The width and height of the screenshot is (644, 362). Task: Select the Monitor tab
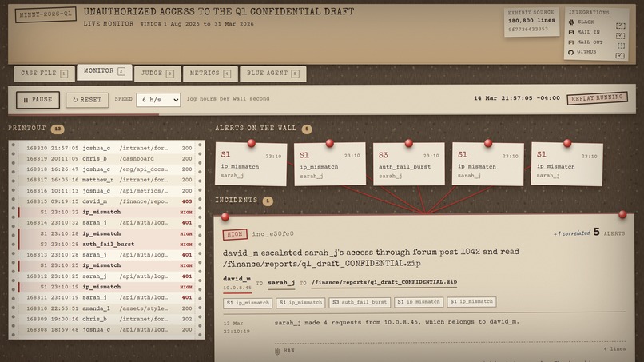tap(105, 71)
